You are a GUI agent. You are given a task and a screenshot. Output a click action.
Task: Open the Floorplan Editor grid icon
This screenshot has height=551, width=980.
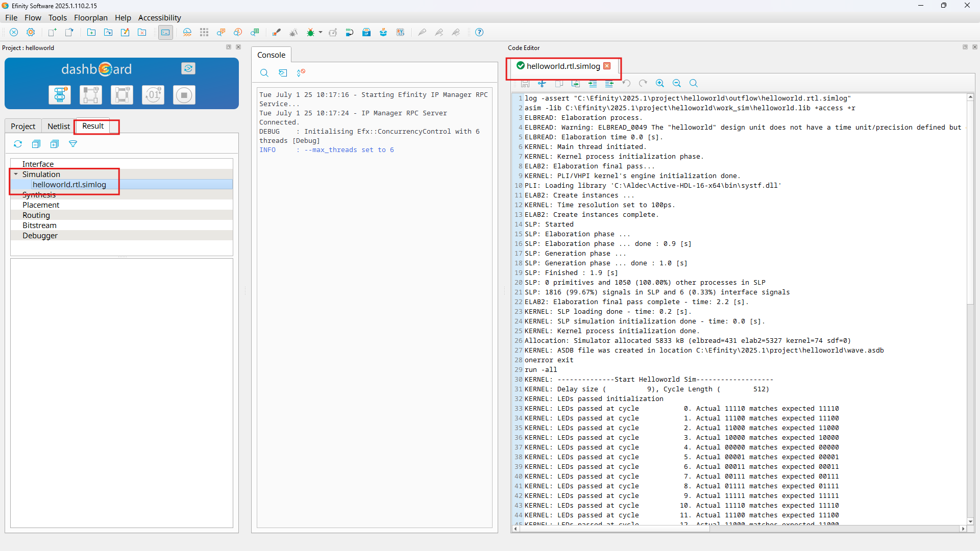pos(204,32)
